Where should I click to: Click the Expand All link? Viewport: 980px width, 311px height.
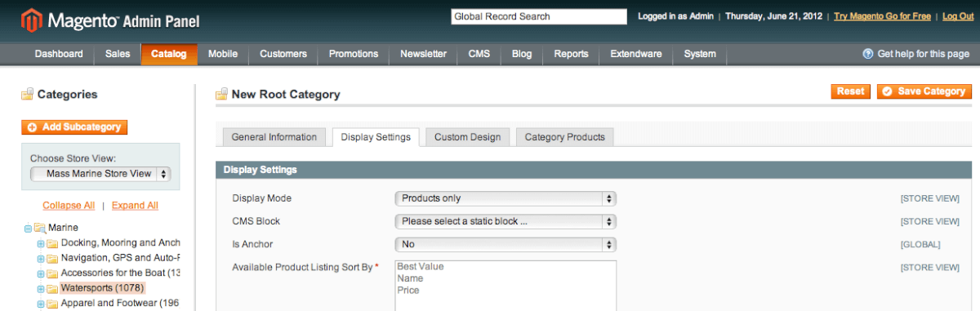pos(135,206)
